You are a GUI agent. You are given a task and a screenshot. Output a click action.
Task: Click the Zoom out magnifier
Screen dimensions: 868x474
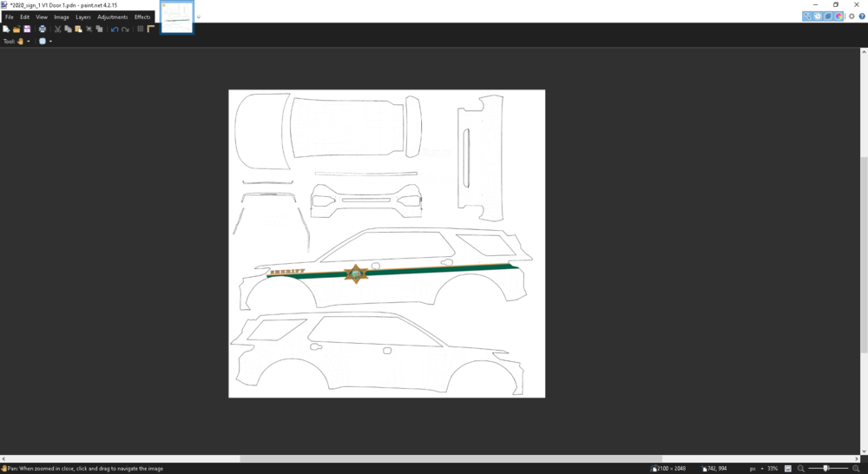click(x=800, y=469)
